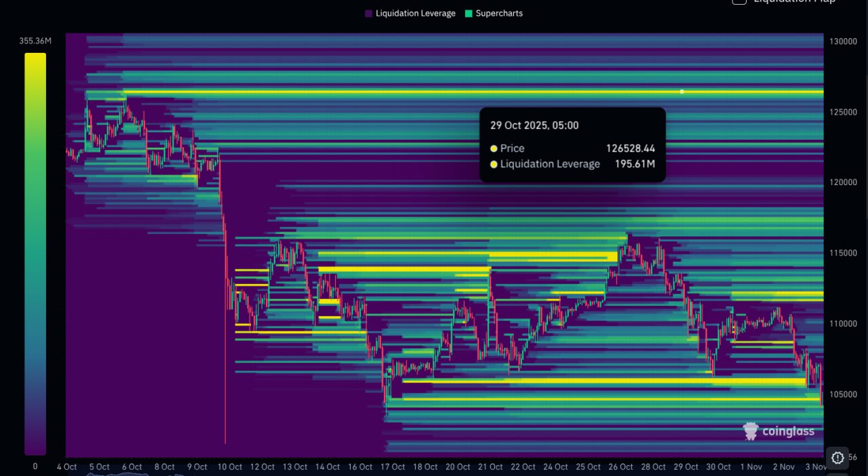Toggle the Liquidation Map checkbox
The height and width of the screenshot is (476, 868).
click(x=739, y=2)
